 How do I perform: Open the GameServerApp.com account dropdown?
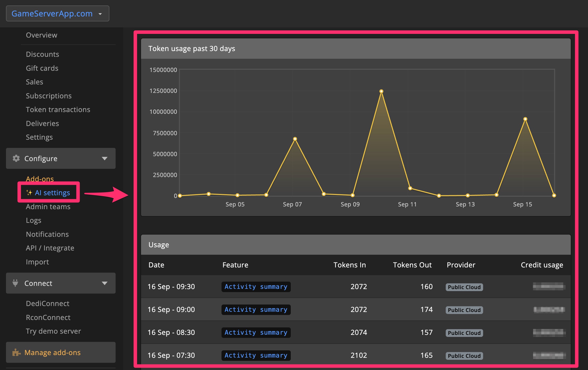58,13
